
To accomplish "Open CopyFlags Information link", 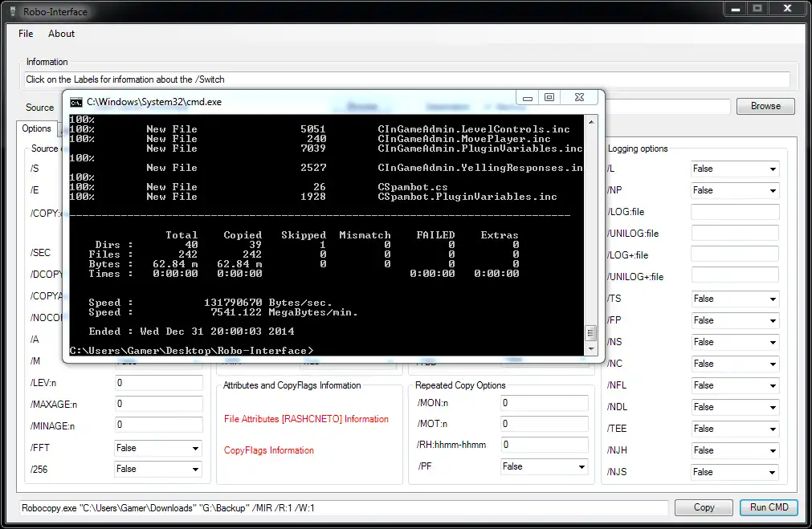I will coord(269,450).
